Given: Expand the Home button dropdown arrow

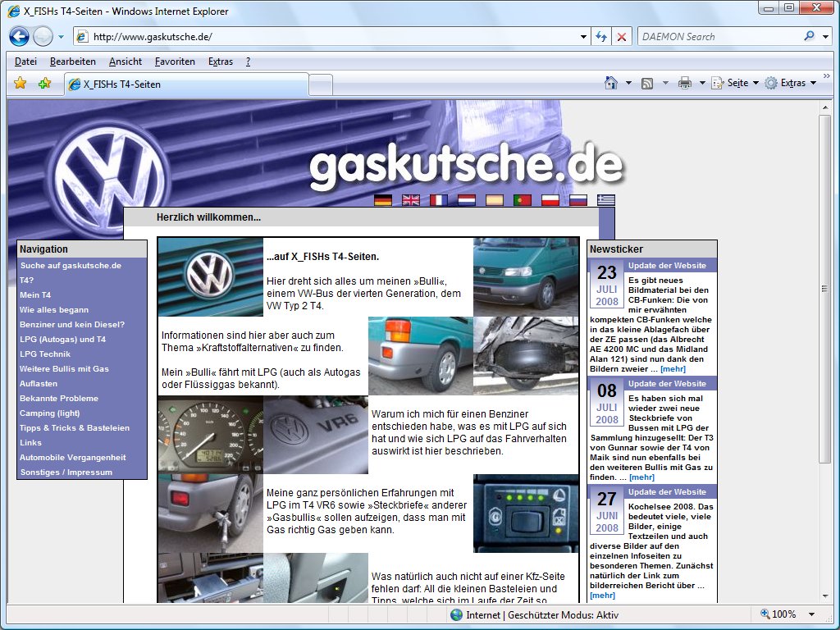Looking at the screenshot, I should (629, 83).
